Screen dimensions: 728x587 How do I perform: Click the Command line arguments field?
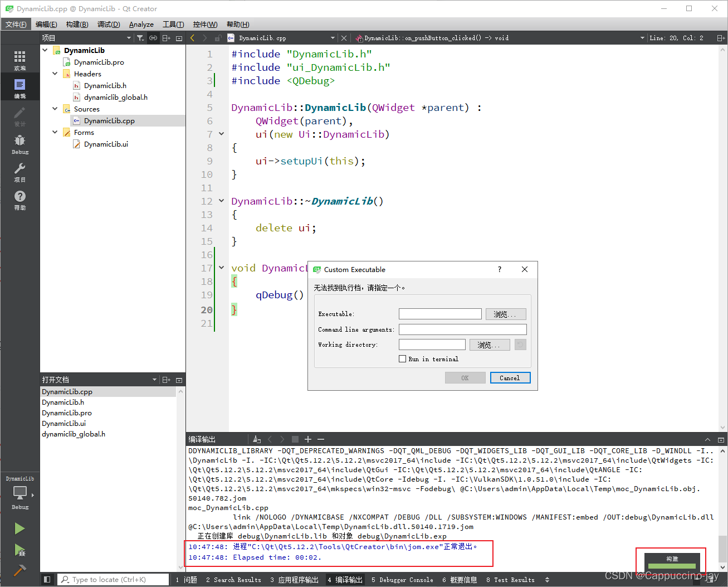tap(463, 329)
